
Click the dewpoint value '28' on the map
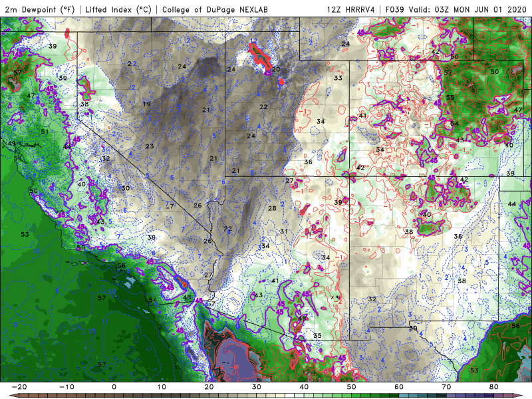[272, 208]
